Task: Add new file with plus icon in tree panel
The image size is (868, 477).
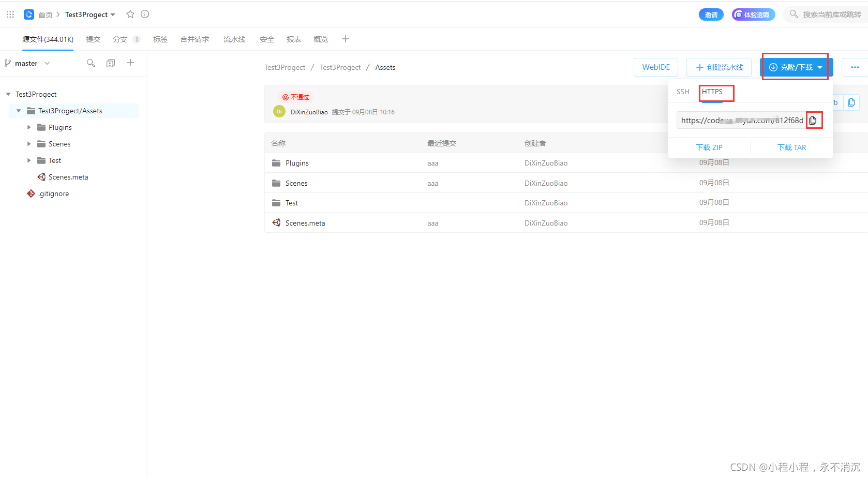Action: point(130,63)
